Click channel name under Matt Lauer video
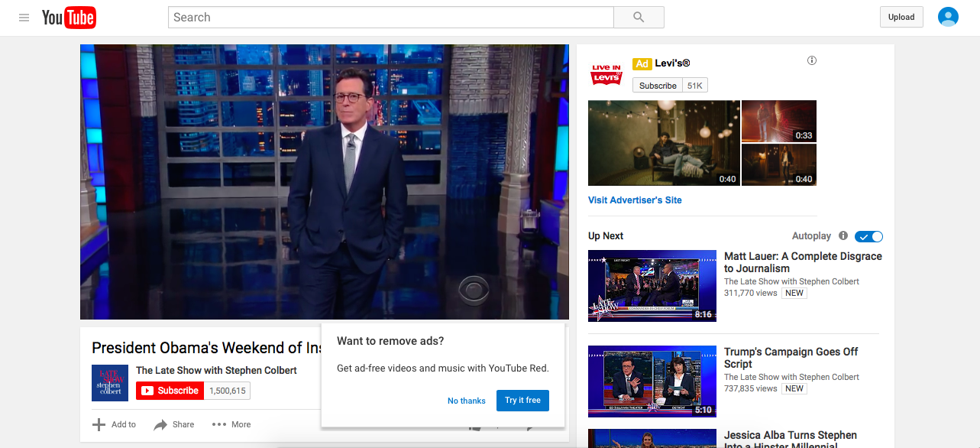This screenshot has width=980, height=448. click(791, 281)
